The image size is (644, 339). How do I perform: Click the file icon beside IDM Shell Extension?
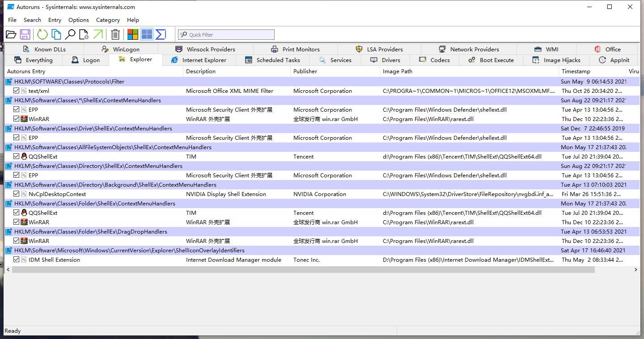click(x=24, y=259)
